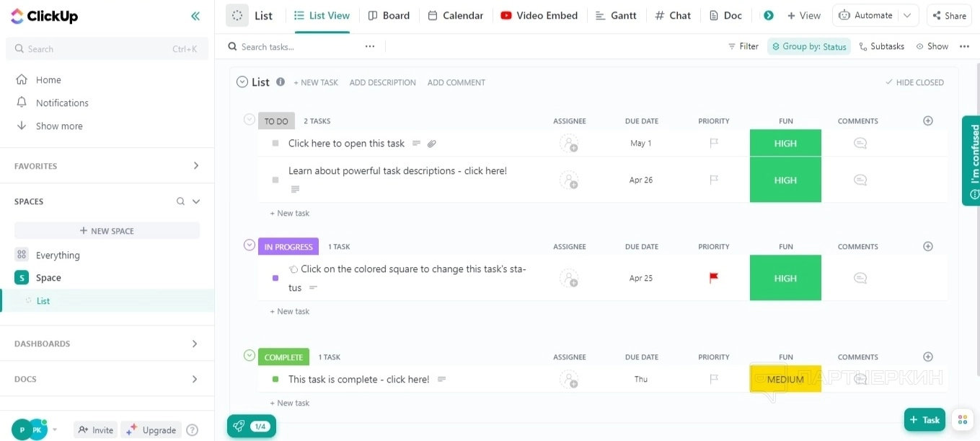Switch to the Board tab
This screenshot has height=441, width=980.
pos(389,15)
